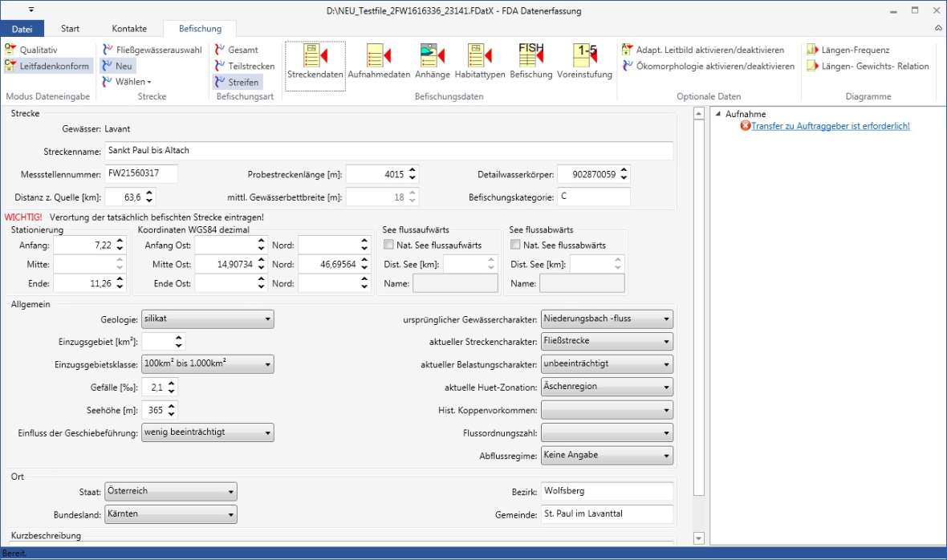This screenshot has width=947, height=560.
Task: Open the Datei menu tab
Action: point(22,28)
